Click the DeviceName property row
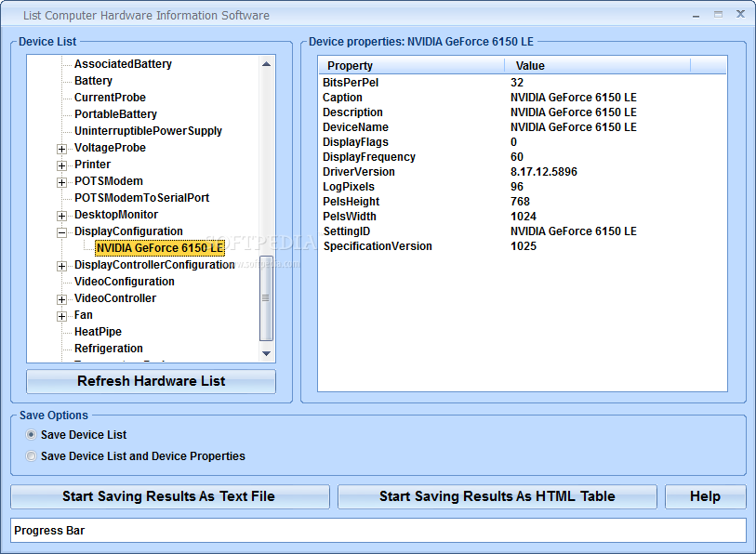The width and height of the screenshot is (756, 554). pos(523,127)
